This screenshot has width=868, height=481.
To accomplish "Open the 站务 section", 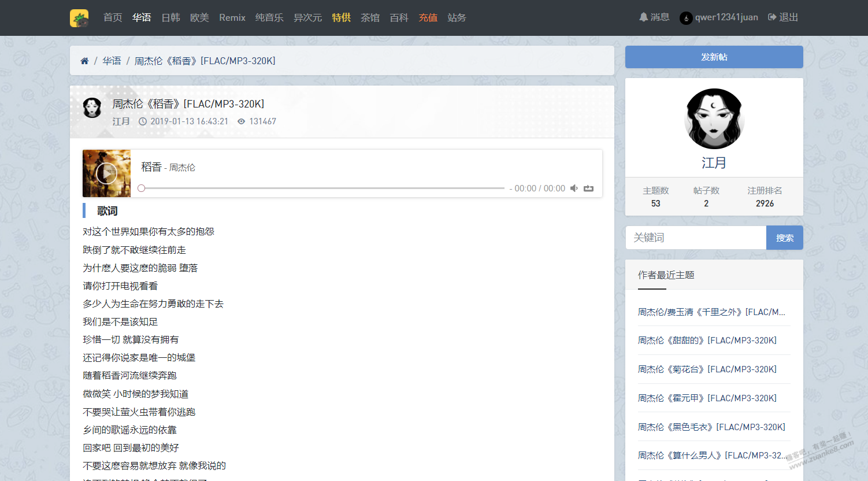I will point(457,18).
